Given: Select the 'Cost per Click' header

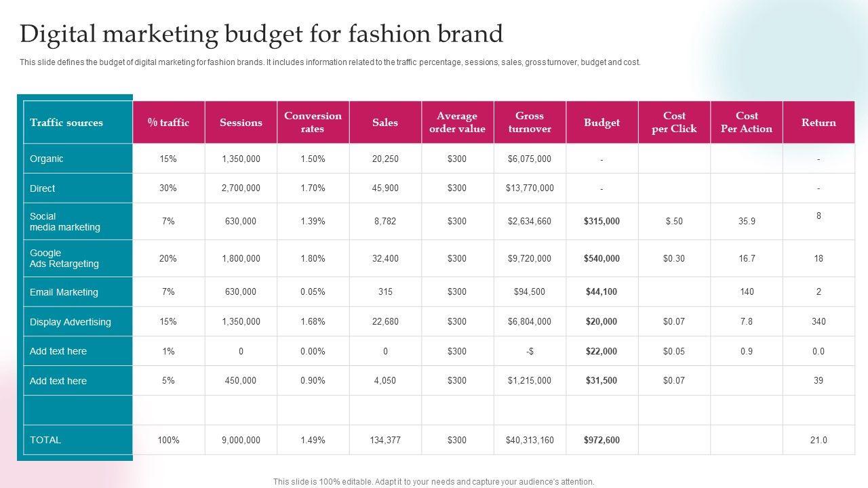Looking at the screenshot, I should point(674,123).
